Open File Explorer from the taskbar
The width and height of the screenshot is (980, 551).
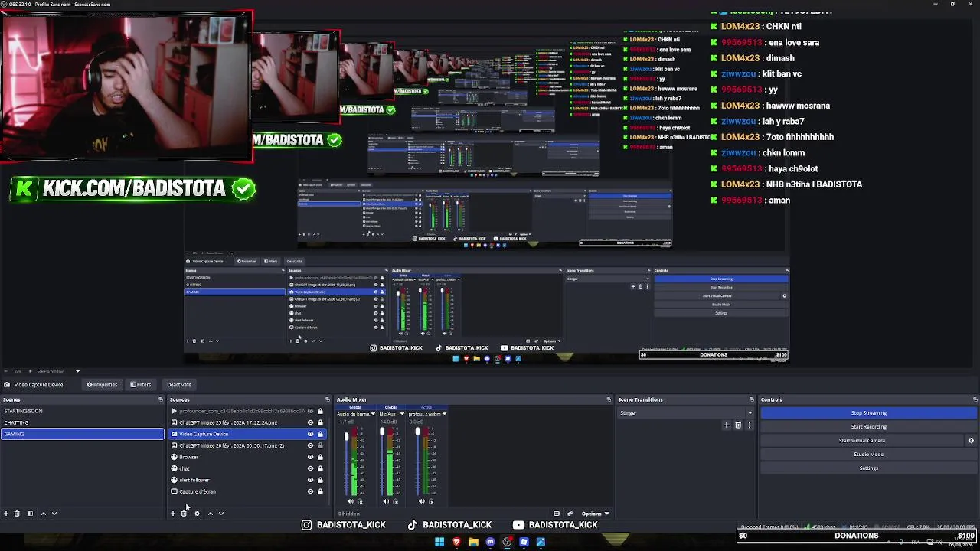(473, 542)
